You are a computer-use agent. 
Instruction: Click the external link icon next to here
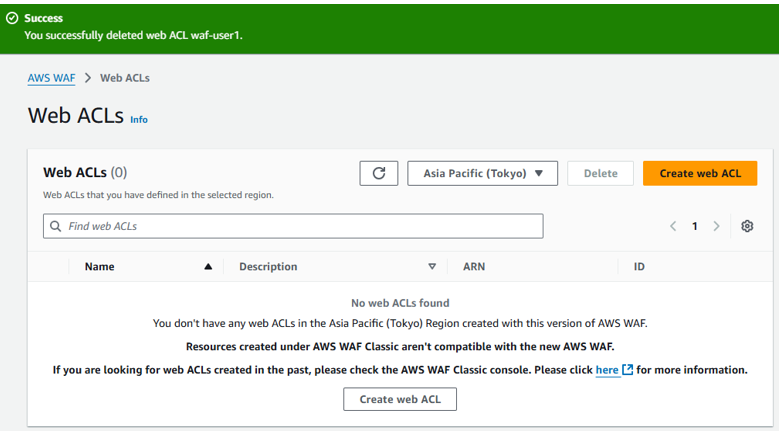click(x=627, y=370)
